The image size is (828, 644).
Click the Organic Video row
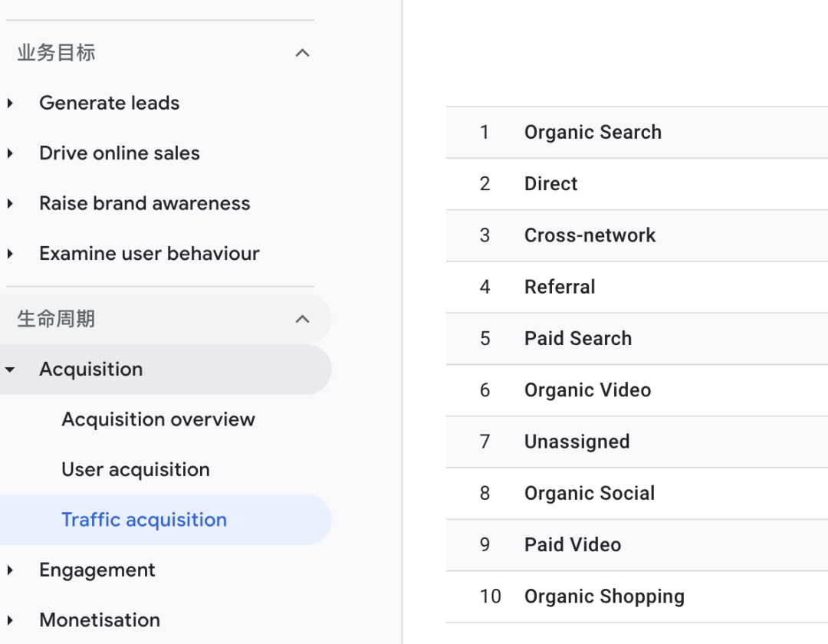pos(587,390)
